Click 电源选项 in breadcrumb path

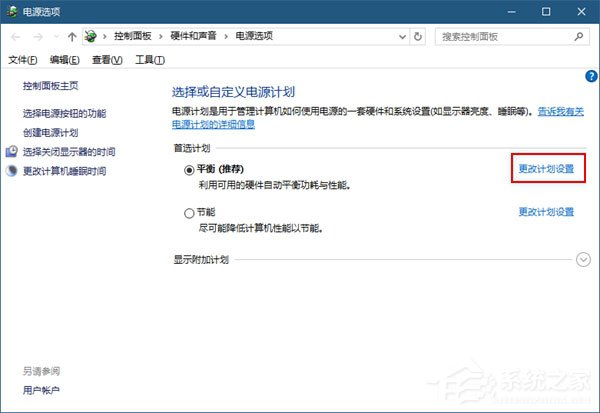(x=254, y=36)
